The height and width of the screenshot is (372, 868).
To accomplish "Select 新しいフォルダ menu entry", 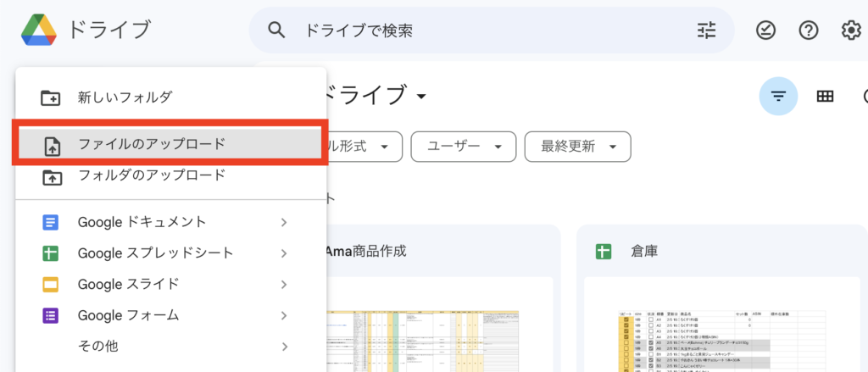I will 171,98.
